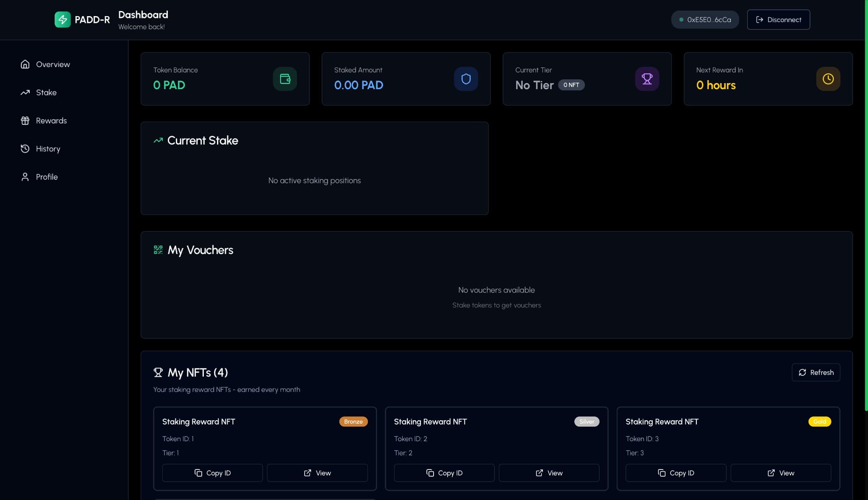Click the copy icon on Bronze NFT Copy ID
The image size is (868, 500).
pos(199,473)
